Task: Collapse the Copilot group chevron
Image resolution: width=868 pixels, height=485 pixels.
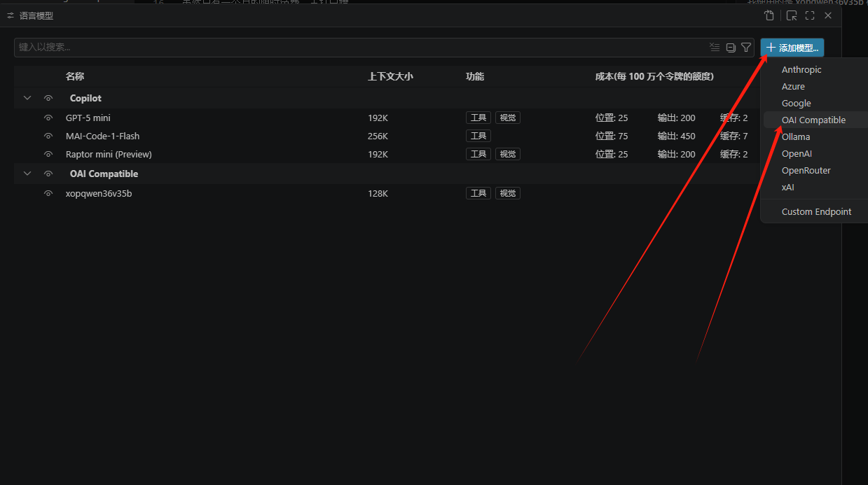Action: click(27, 99)
